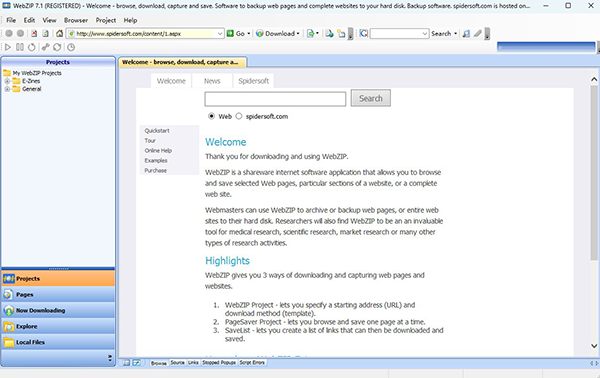The width and height of the screenshot is (600, 378).
Task: Select the Welcome browser tab title
Action: (x=183, y=62)
